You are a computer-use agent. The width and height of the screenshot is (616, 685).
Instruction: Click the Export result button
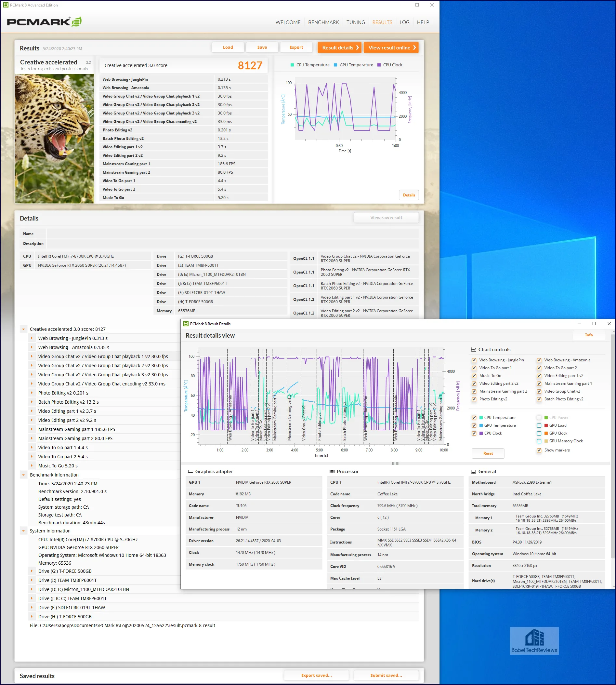(296, 47)
